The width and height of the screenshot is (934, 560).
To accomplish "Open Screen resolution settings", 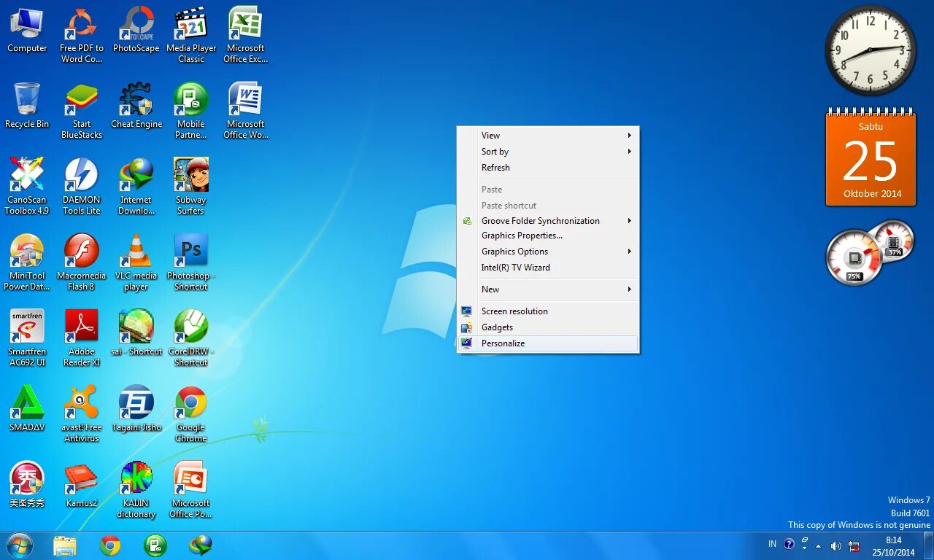I will coord(548,311).
